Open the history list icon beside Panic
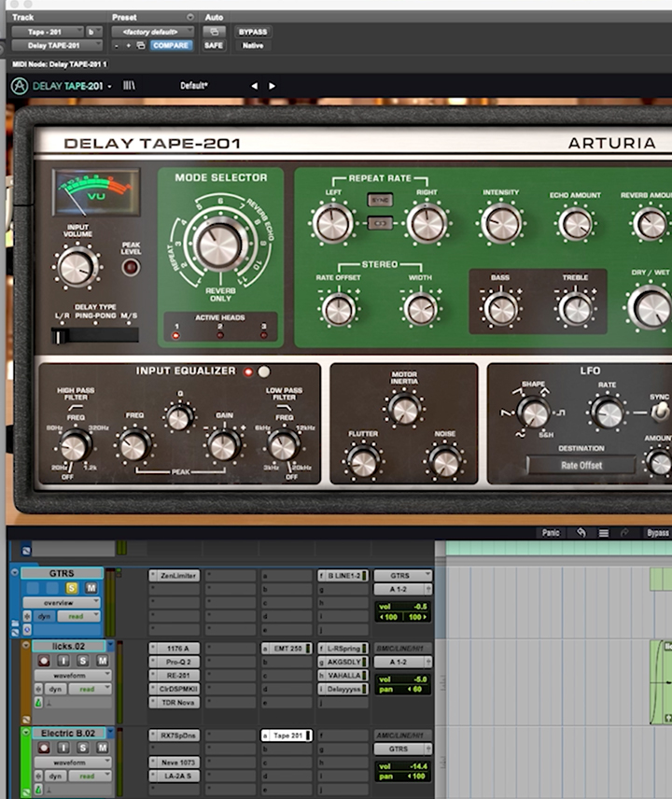The height and width of the screenshot is (799, 672). [604, 533]
